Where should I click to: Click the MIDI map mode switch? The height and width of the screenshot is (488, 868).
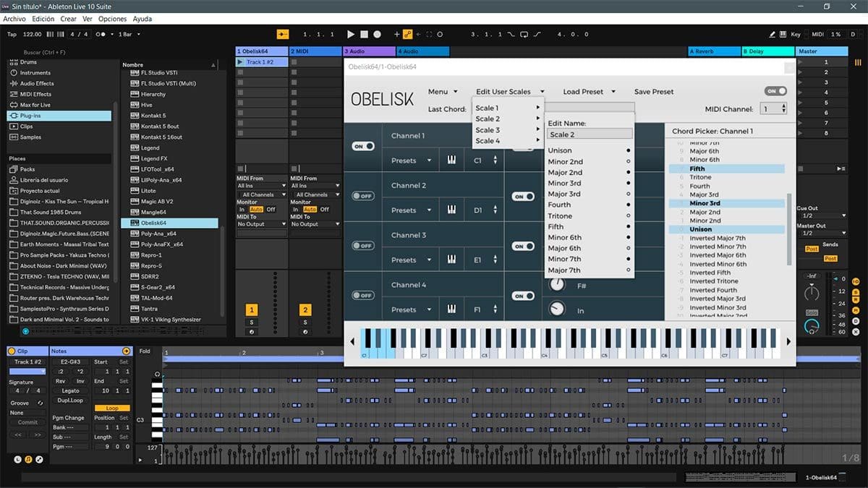click(x=817, y=34)
